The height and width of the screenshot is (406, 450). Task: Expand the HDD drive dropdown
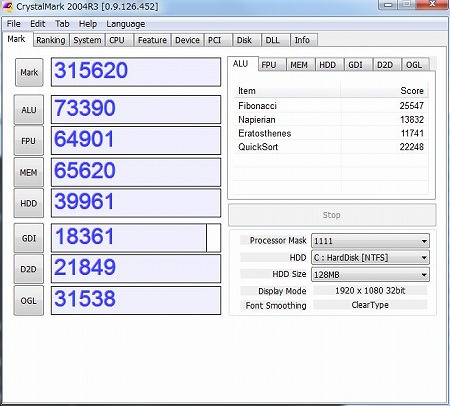click(x=370, y=258)
